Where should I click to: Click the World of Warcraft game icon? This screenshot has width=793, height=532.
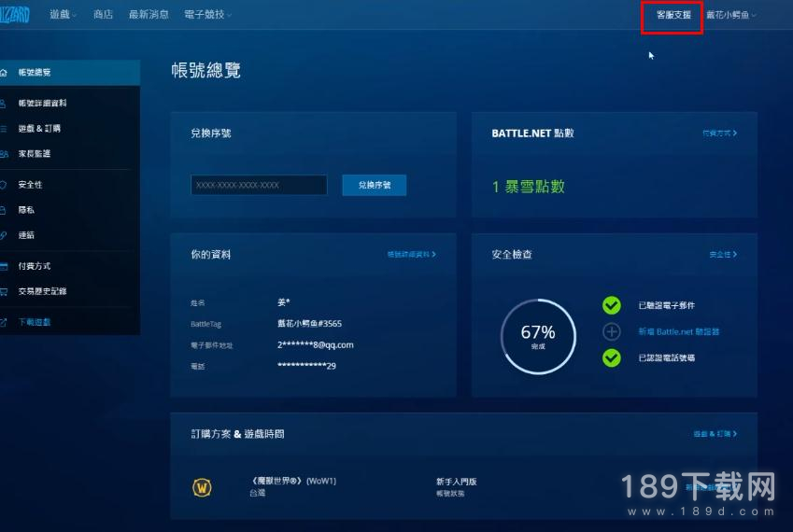coord(202,487)
